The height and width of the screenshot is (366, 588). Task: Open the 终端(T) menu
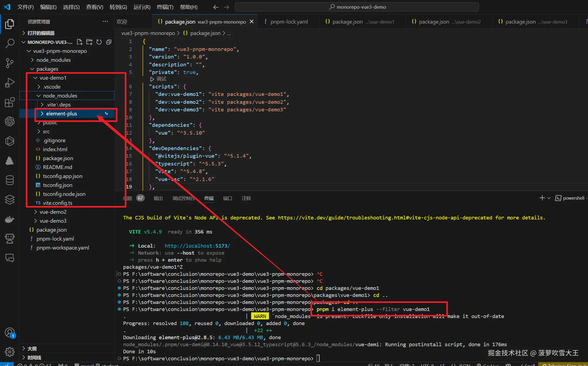165,7
